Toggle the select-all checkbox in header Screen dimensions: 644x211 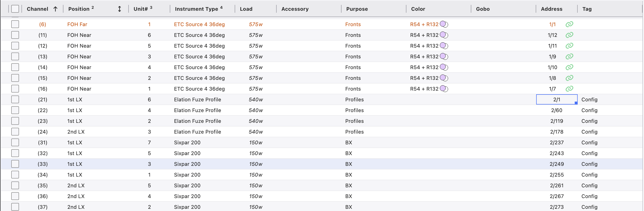pos(15,9)
